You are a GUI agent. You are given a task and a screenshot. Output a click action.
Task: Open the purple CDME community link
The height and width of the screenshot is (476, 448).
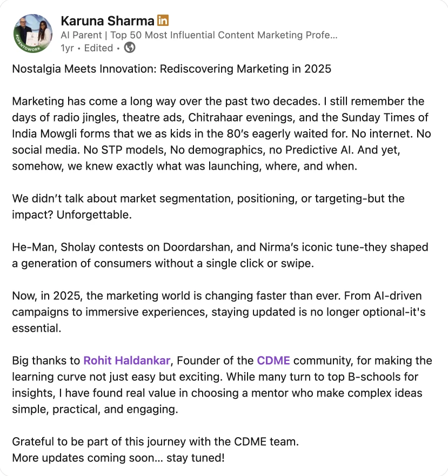pyautogui.click(x=273, y=360)
